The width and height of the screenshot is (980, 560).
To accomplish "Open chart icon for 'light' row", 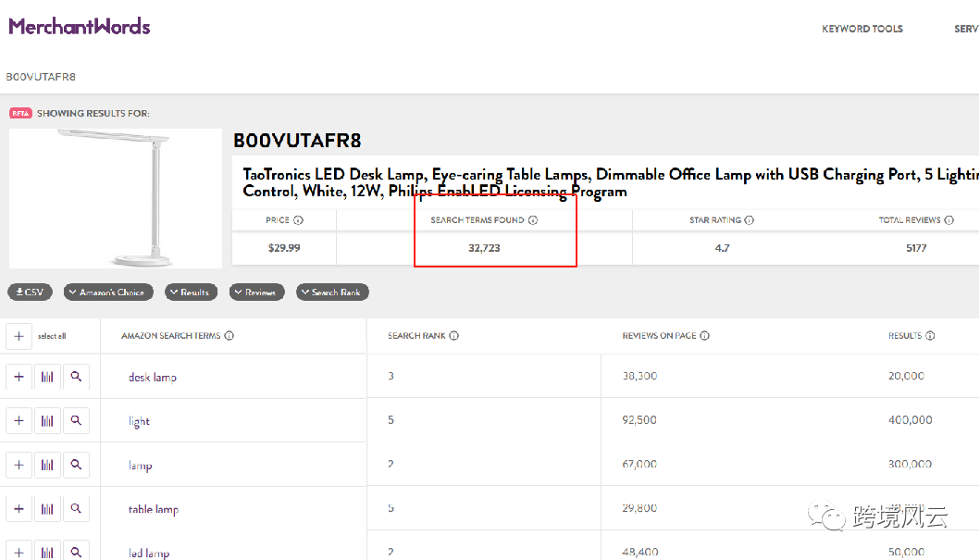I will [x=47, y=420].
